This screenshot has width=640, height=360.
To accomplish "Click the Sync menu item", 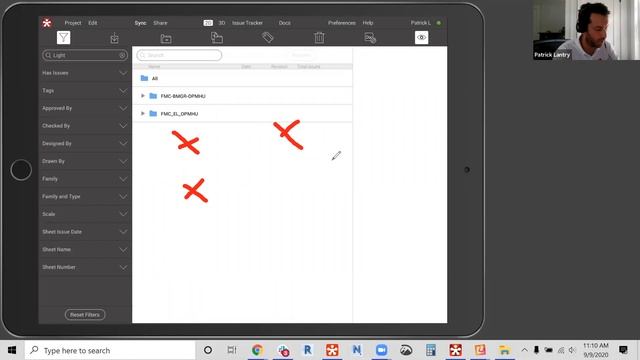I will click(140, 23).
